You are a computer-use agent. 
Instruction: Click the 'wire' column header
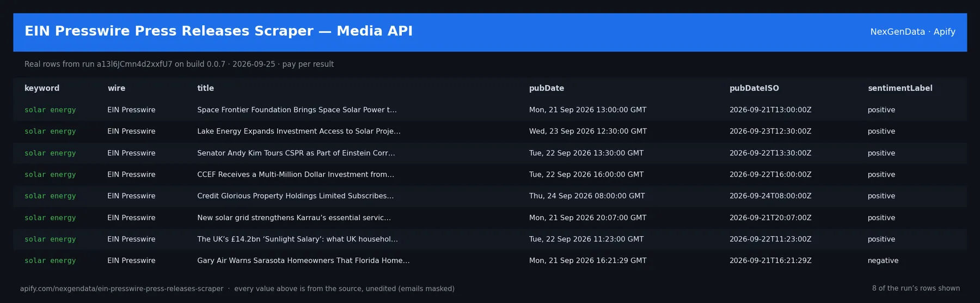(x=116, y=88)
